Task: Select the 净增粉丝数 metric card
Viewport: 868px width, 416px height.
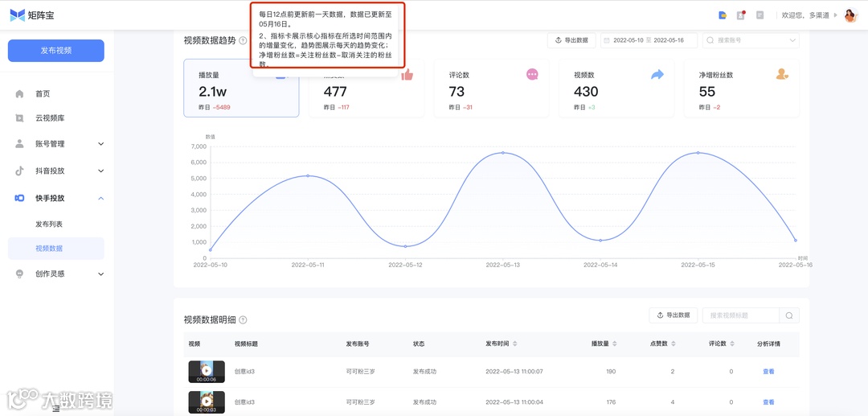Action: pyautogui.click(x=741, y=89)
